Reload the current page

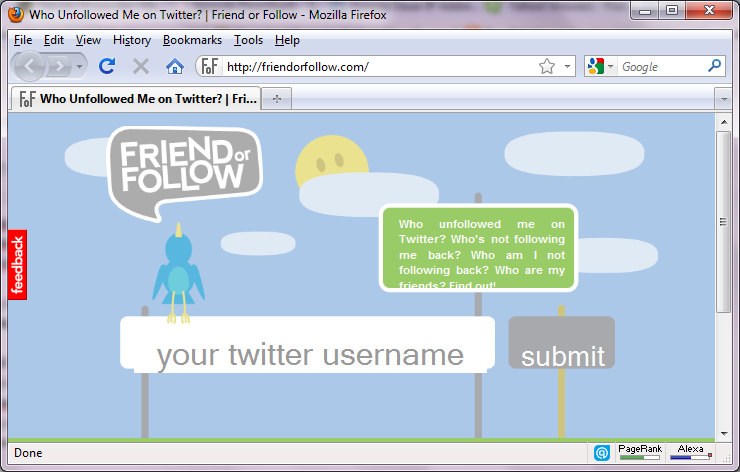pos(107,66)
